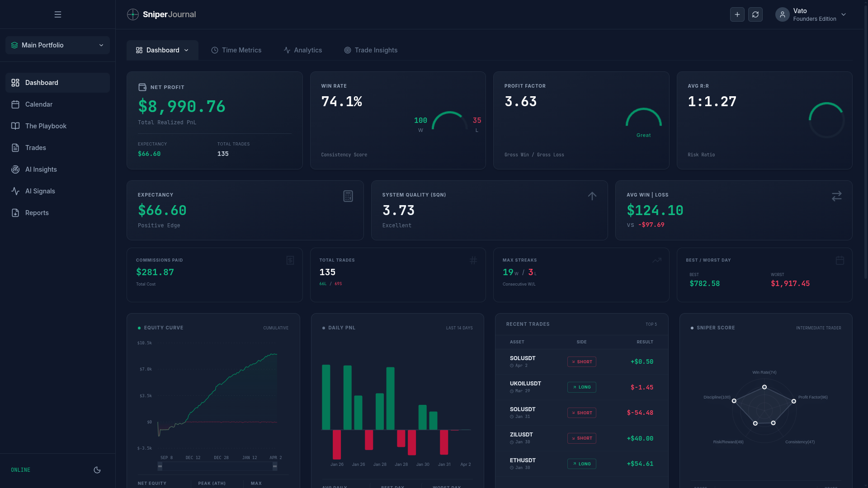Click the sidebar Calendar icon
Viewport: 868px width, 488px height.
pyautogui.click(x=15, y=104)
